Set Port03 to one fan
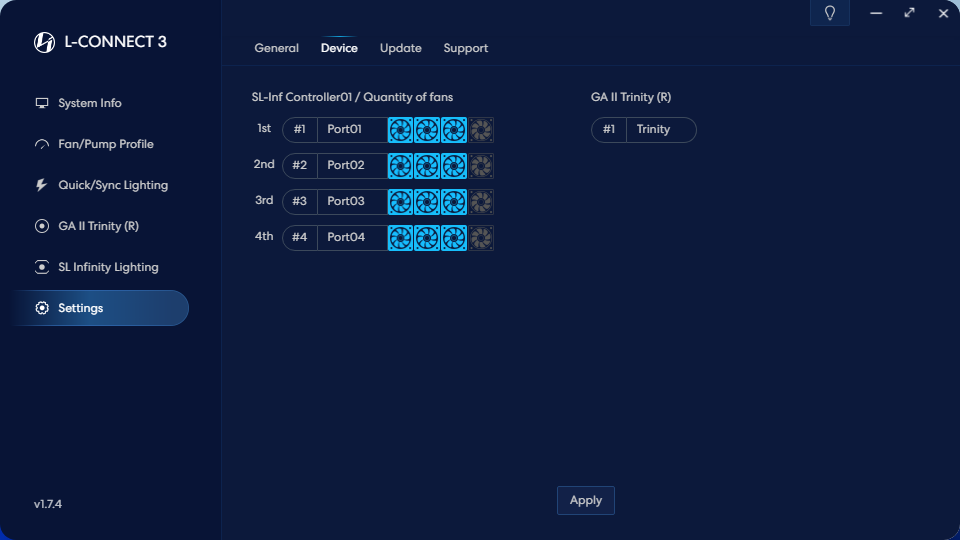This screenshot has width=960, height=540. (400, 202)
